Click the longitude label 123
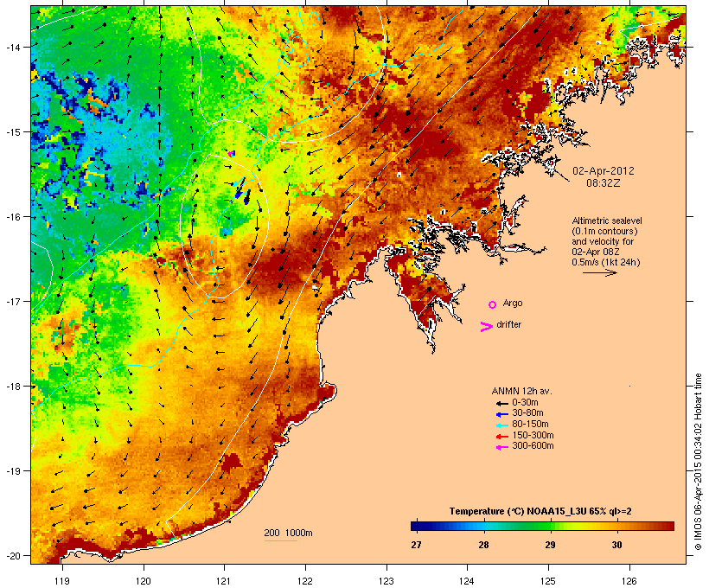This screenshot has height=588, width=709. coord(386,581)
